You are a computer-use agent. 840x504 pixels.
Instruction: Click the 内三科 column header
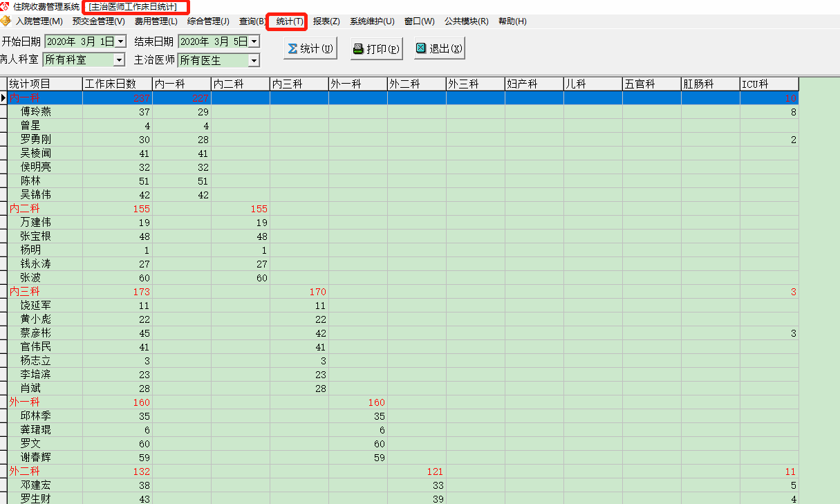pos(299,84)
